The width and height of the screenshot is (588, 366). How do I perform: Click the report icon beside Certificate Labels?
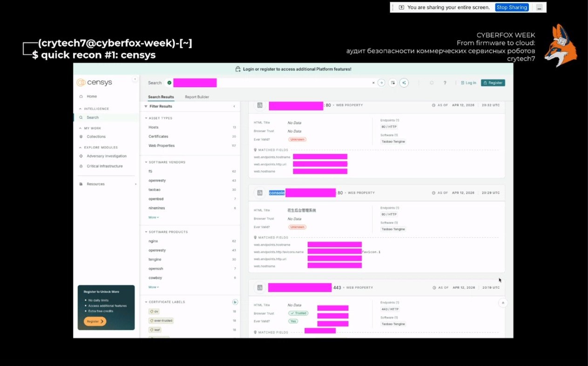pyautogui.click(x=235, y=302)
